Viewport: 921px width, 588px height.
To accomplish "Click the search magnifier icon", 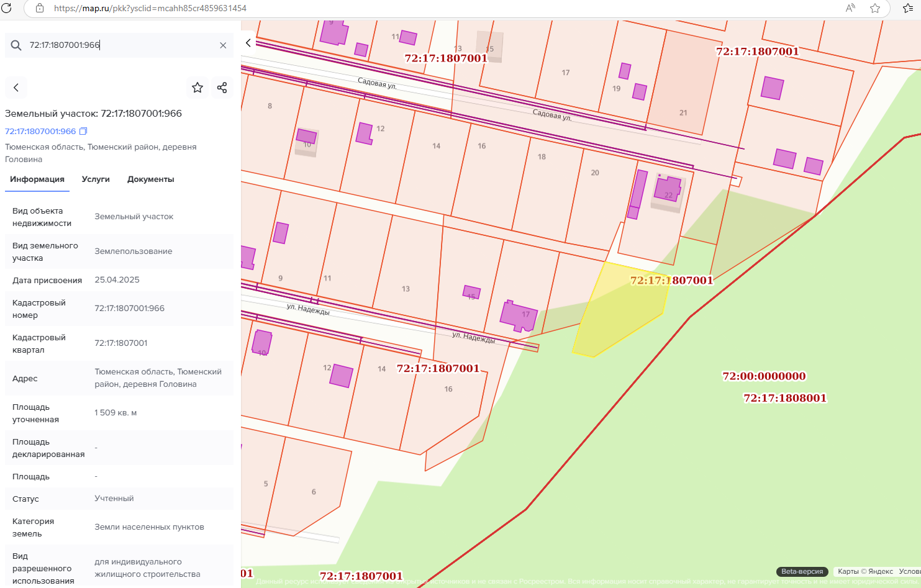I will click(x=16, y=45).
